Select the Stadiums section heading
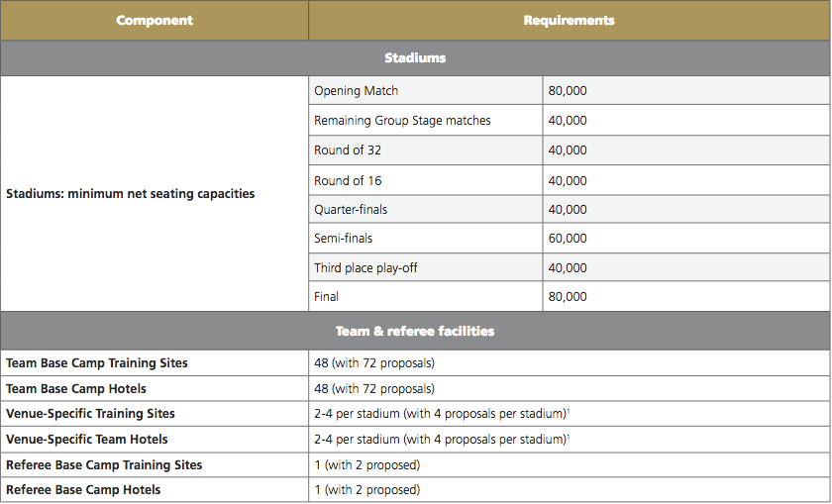The height and width of the screenshot is (504, 832). coord(415,58)
